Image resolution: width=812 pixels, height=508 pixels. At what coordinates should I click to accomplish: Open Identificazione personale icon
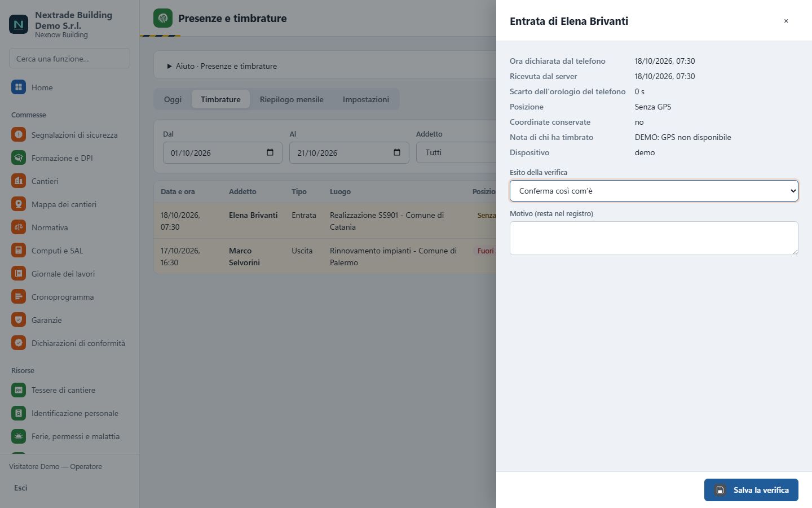pyautogui.click(x=19, y=413)
